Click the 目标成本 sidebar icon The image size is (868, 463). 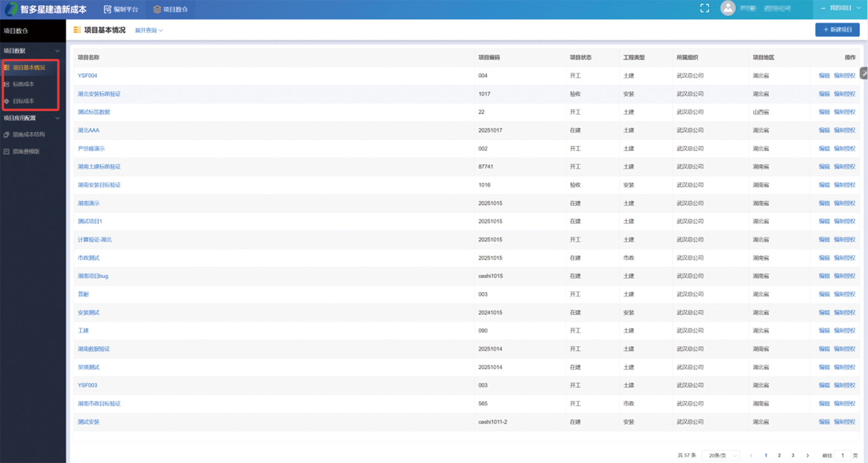(6, 101)
